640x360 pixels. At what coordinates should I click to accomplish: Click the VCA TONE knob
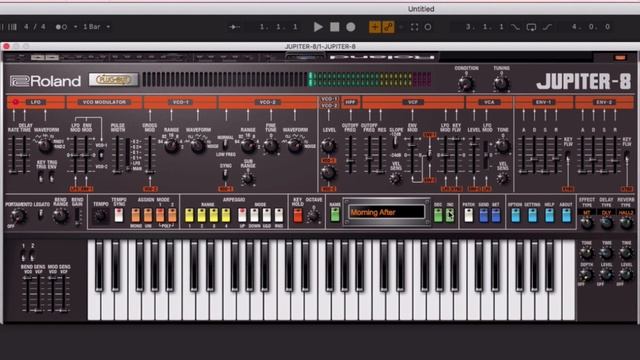click(503, 145)
